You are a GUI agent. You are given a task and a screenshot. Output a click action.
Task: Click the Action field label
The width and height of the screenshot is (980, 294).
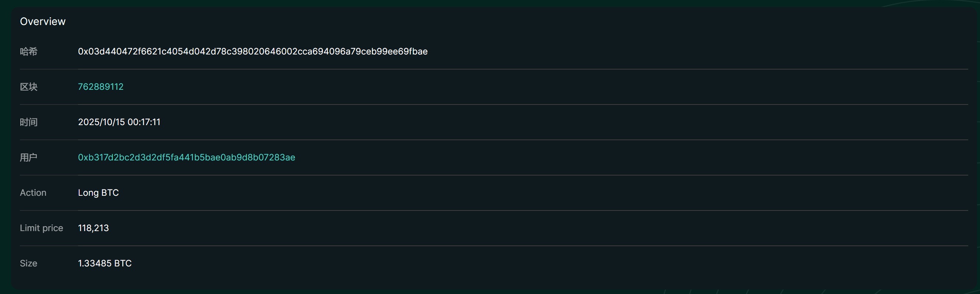33,193
